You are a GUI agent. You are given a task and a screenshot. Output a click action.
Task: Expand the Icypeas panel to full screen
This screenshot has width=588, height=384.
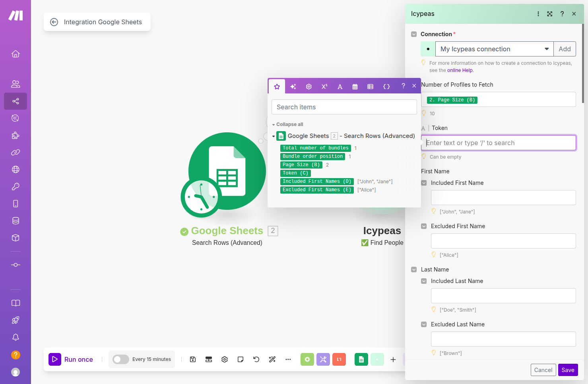coord(550,14)
